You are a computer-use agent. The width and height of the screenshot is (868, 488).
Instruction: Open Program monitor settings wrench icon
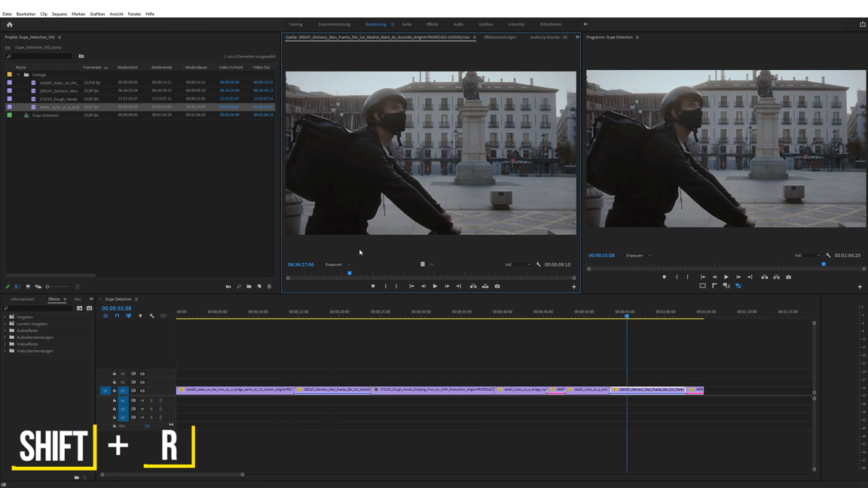828,255
